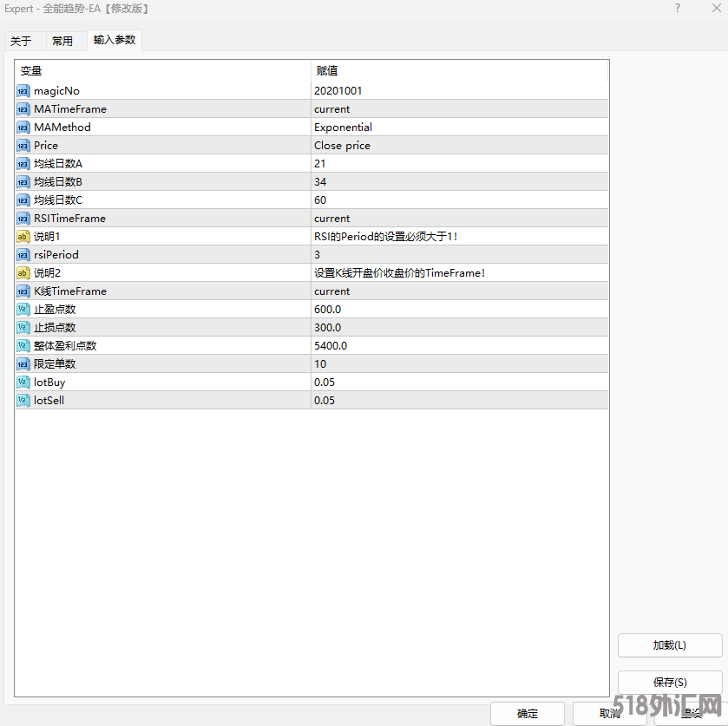The width and height of the screenshot is (728, 726).
Task: Click the integer icon beside magicNo
Action: (x=23, y=91)
